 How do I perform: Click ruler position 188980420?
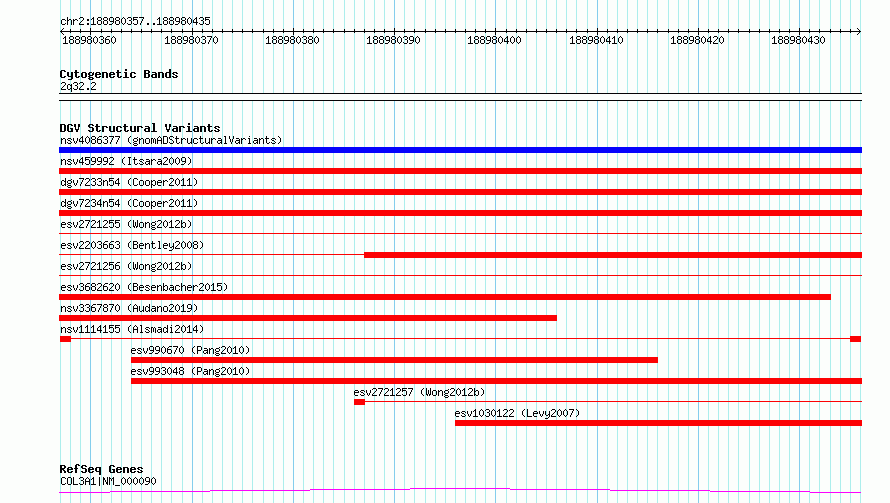698,40
